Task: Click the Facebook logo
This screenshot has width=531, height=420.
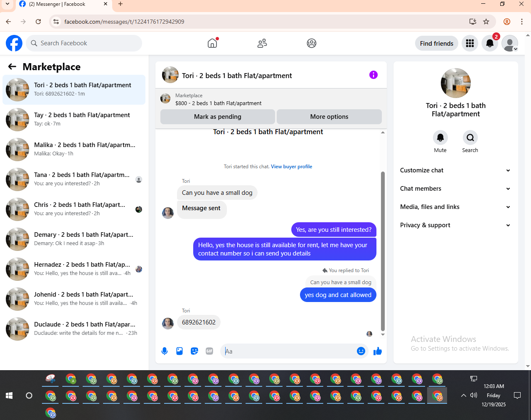Action: (x=14, y=43)
